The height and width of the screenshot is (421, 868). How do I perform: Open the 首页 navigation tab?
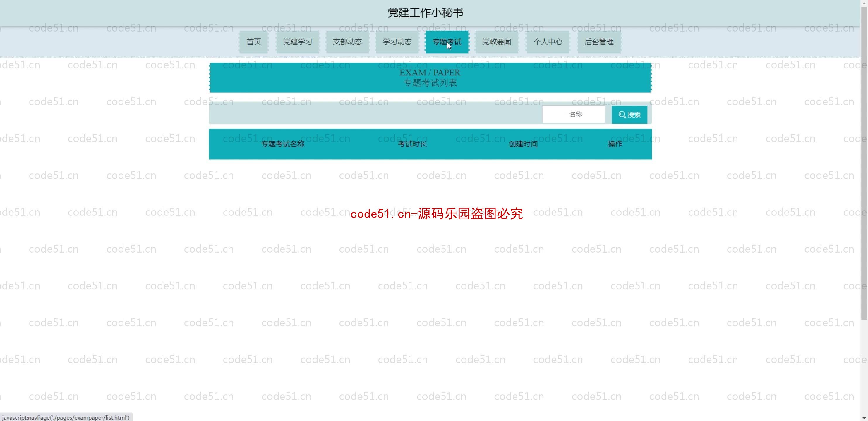click(254, 42)
